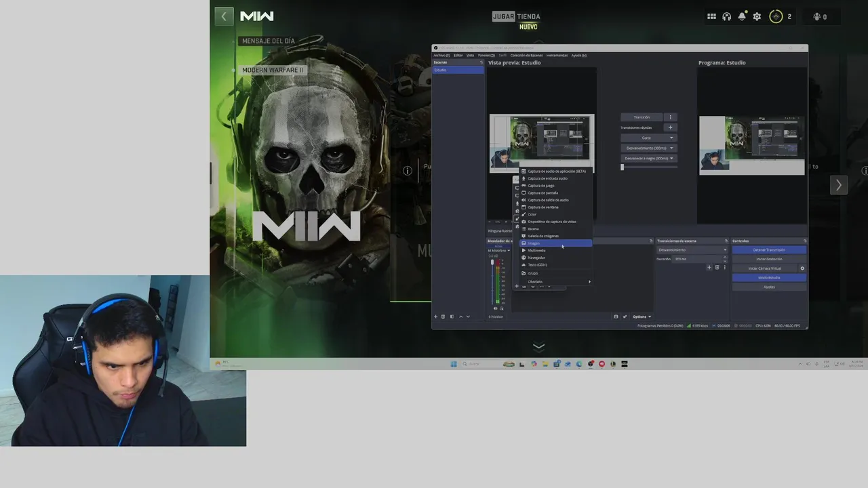Open the Editar menu in OBS
868x488 pixels.
[x=458, y=56]
